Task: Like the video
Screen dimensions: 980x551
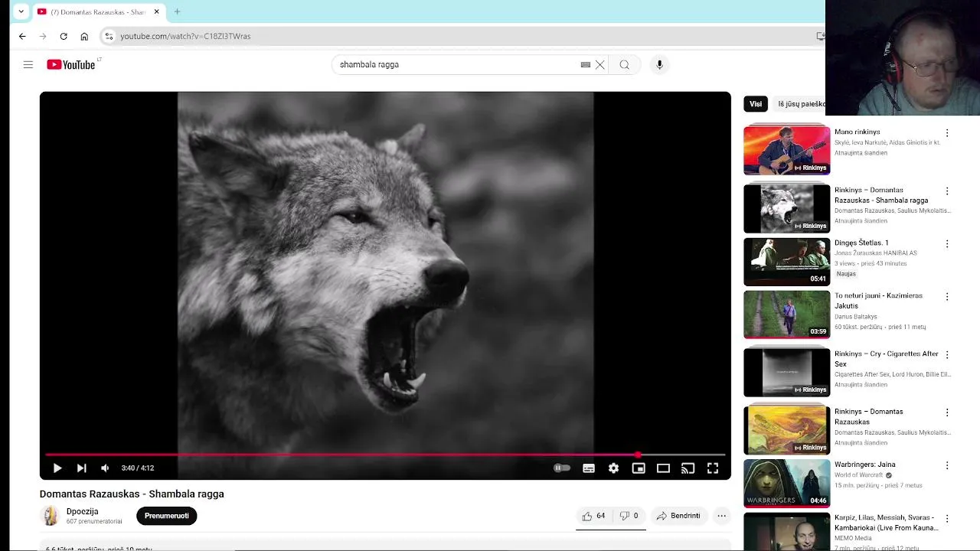Action: pyautogui.click(x=593, y=516)
